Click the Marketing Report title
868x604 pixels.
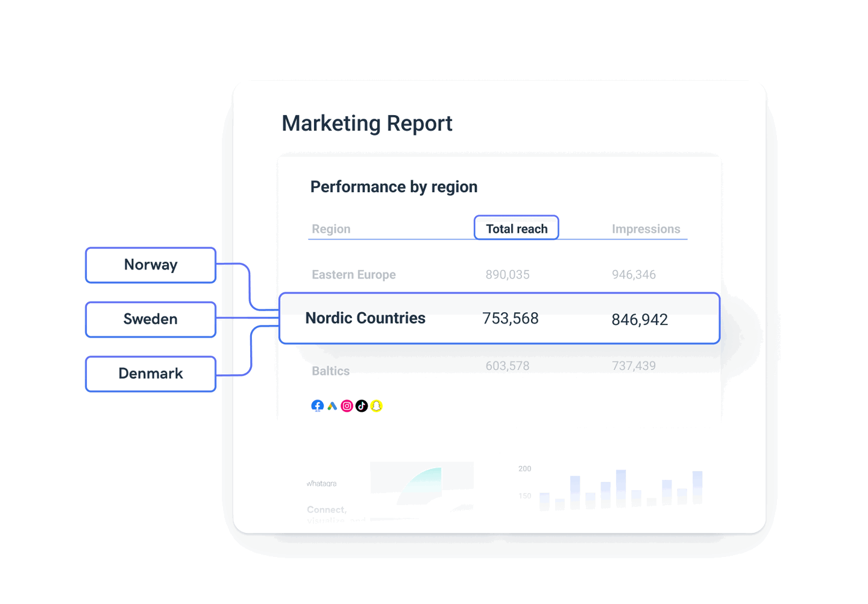click(x=367, y=124)
